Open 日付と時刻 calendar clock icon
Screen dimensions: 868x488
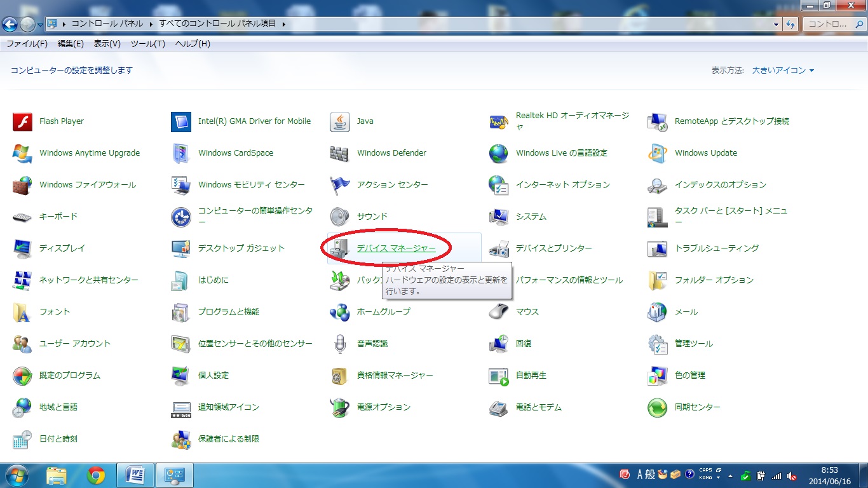(22, 439)
